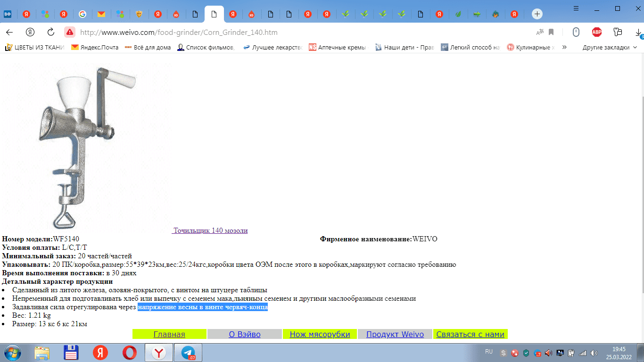
Task: Click the red warning triangle in address bar
Action: (69, 32)
